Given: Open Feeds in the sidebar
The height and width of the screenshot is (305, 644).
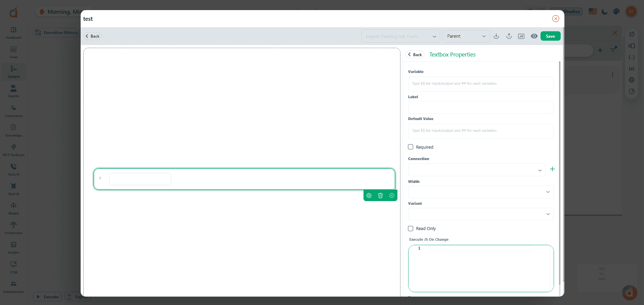Looking at the screenshot, I should click(13, 52).
